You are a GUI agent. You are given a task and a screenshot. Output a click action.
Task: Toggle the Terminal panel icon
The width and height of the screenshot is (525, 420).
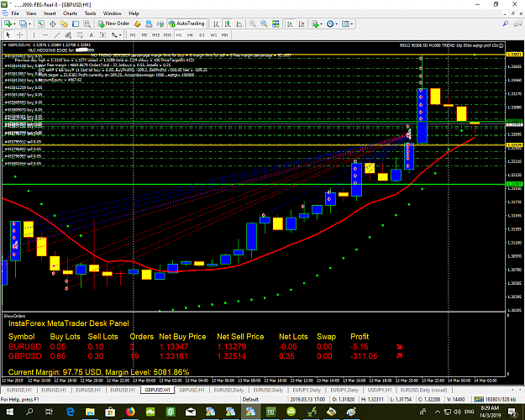tap(76, 24)
